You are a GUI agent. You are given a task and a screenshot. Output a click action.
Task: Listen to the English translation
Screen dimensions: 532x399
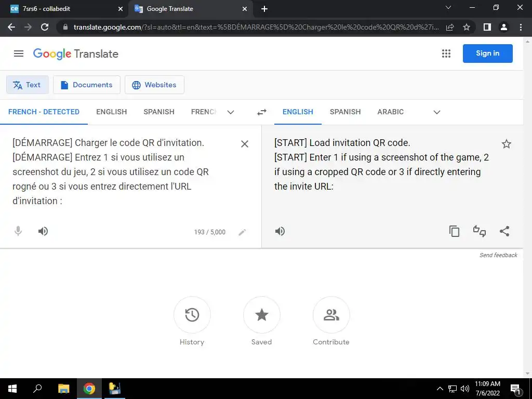tap(280, 231)
